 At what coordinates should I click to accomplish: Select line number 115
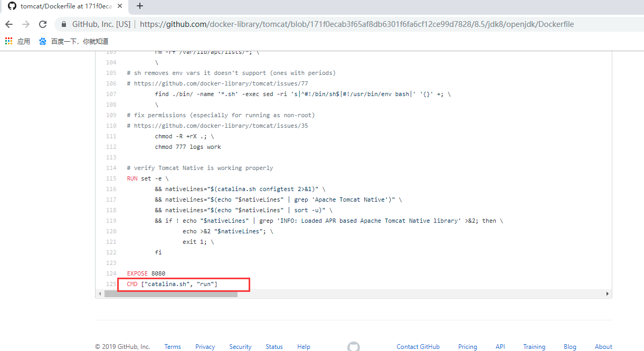pyautogui.click(x=111, y=178)
